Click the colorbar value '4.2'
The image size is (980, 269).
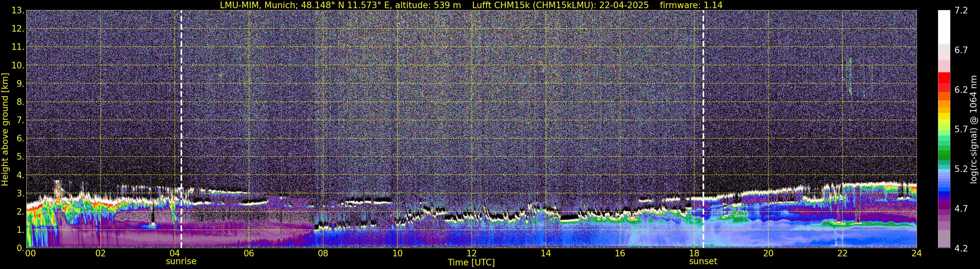tap(961, 248)
